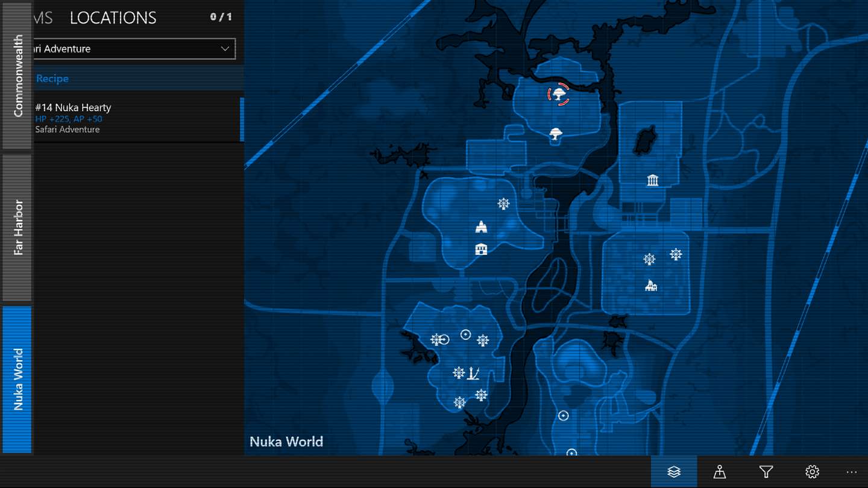Click the tree marker without a red ring
The image size is (868, 488).
point(556,134)
